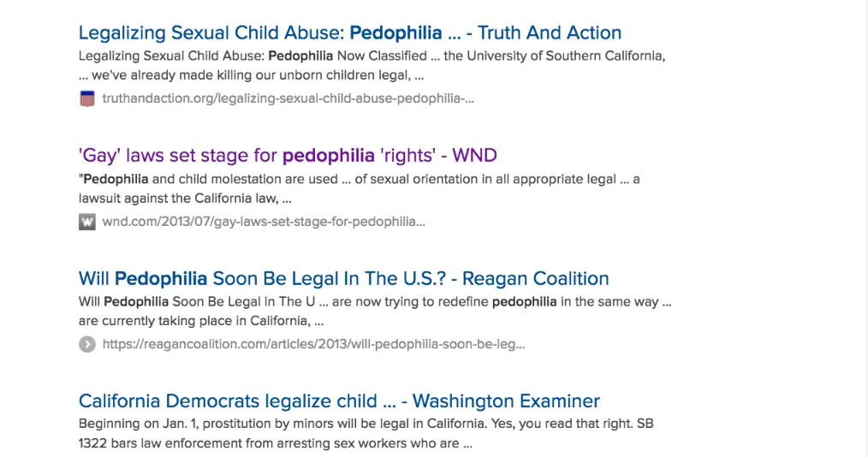Open the Truth And Action result title
The image size is (868, 457).
point(349,33)
